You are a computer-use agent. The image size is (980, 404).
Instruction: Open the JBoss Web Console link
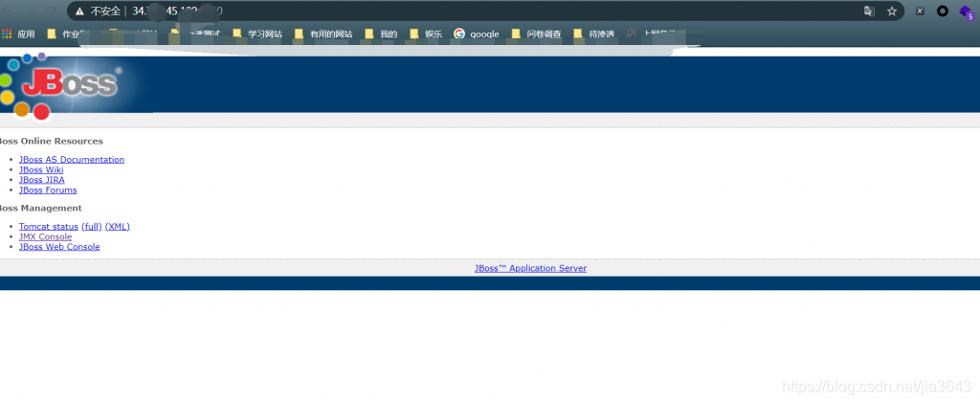[x=59, y=246]
